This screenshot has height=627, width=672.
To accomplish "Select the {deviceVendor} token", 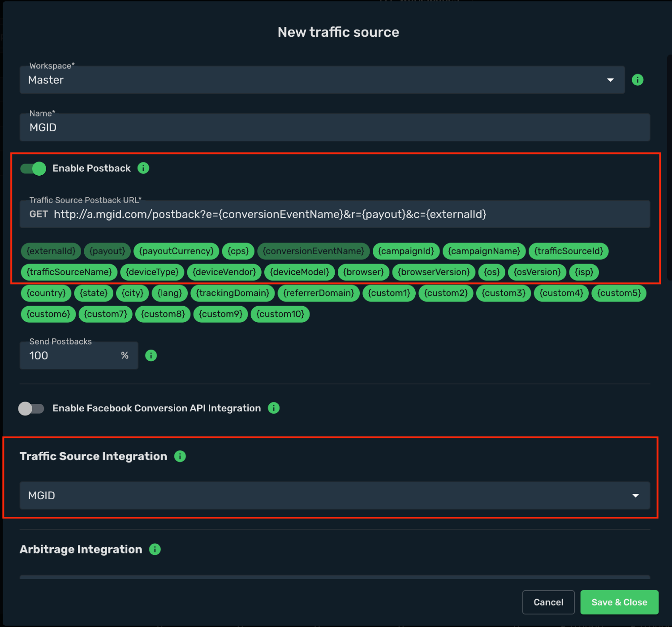I will [x=224, y=272].
